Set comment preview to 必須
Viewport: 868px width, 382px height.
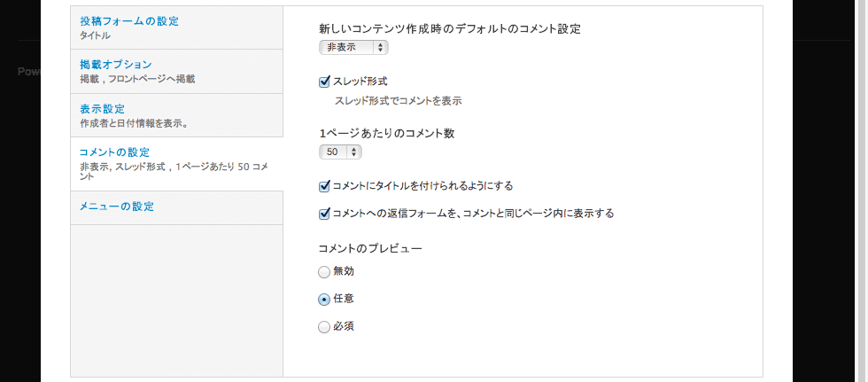(x=324, y=327)
